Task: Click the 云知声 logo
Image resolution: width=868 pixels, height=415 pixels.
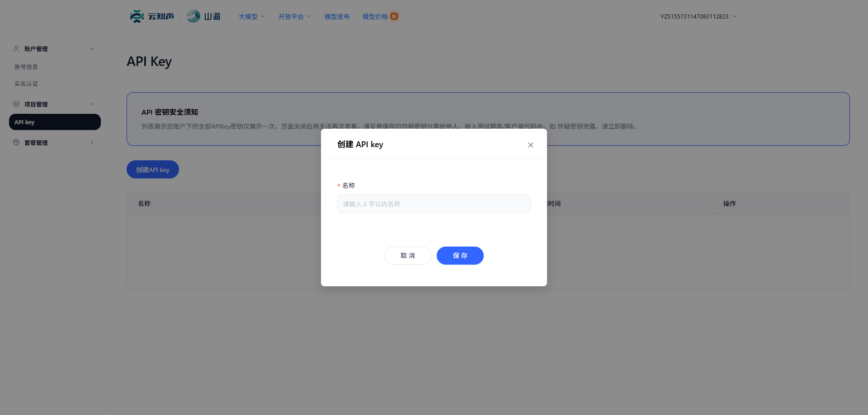Action: [152, 16]
